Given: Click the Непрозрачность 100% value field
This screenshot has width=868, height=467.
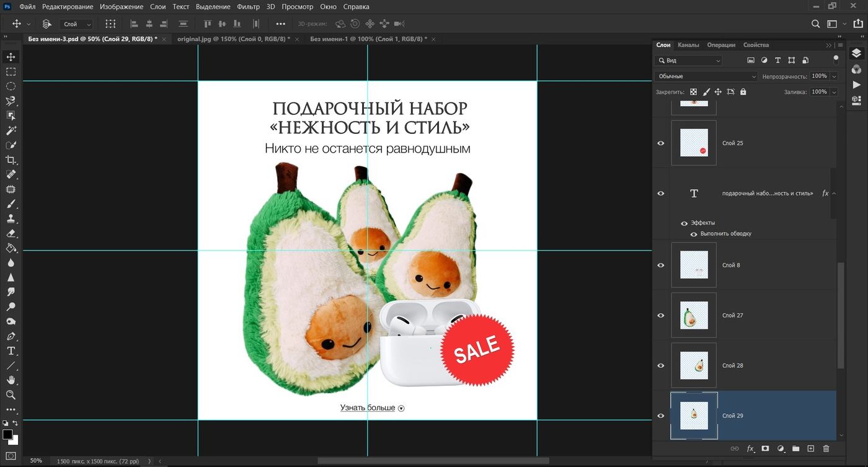Looking at the screenshot, I should point(819,76).
